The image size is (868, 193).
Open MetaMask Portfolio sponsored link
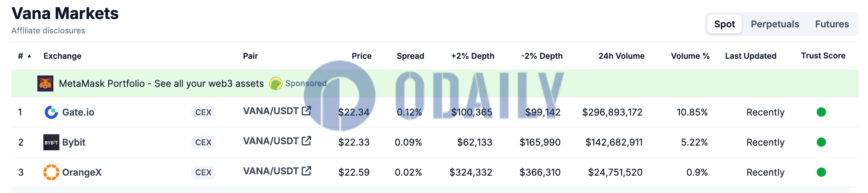point(161,83)
